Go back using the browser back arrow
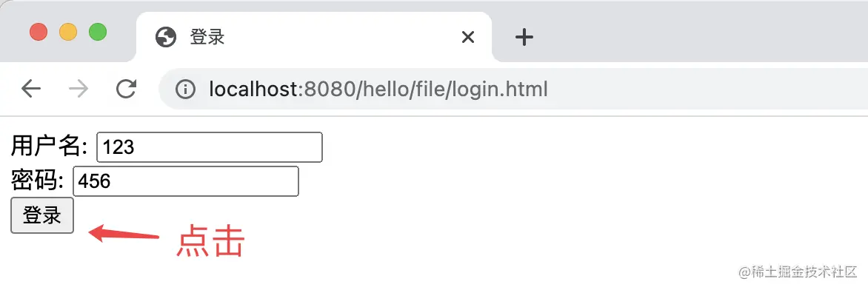This screenshot has height=290, width=868. [31, 89]
